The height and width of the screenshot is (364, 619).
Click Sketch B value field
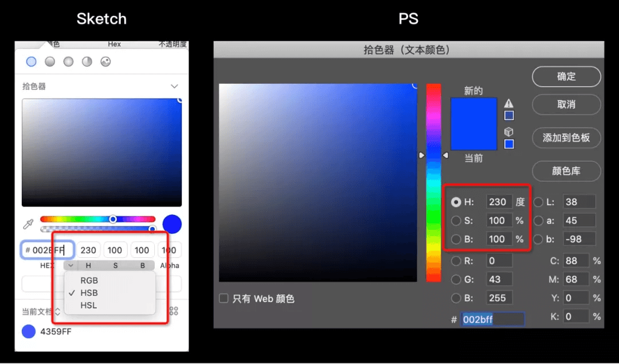[142, 251]
